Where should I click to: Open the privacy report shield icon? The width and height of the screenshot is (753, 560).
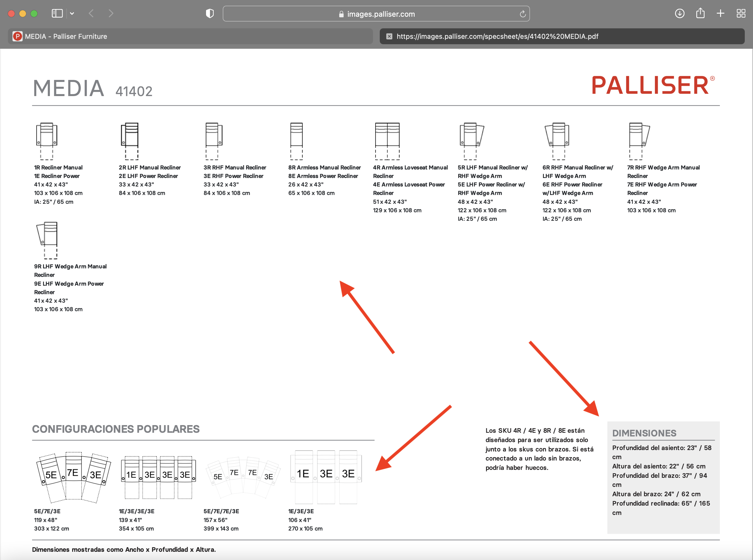210,14
